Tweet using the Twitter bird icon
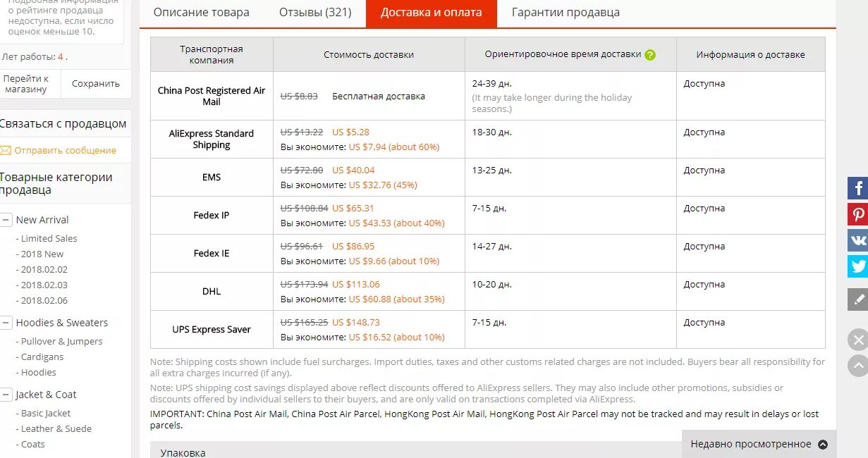Screen dimensions: 868x458 (x=857, y=266)
